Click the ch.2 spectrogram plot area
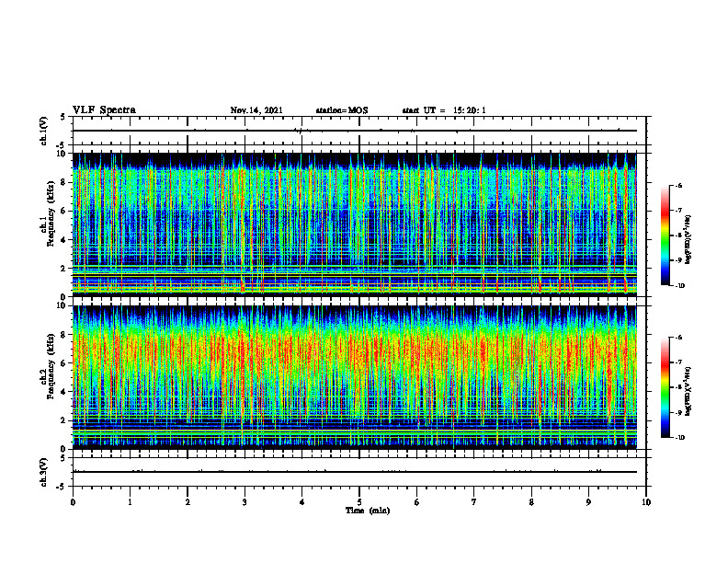The height and width of the screenshot is (563, 728). [355, 377]
